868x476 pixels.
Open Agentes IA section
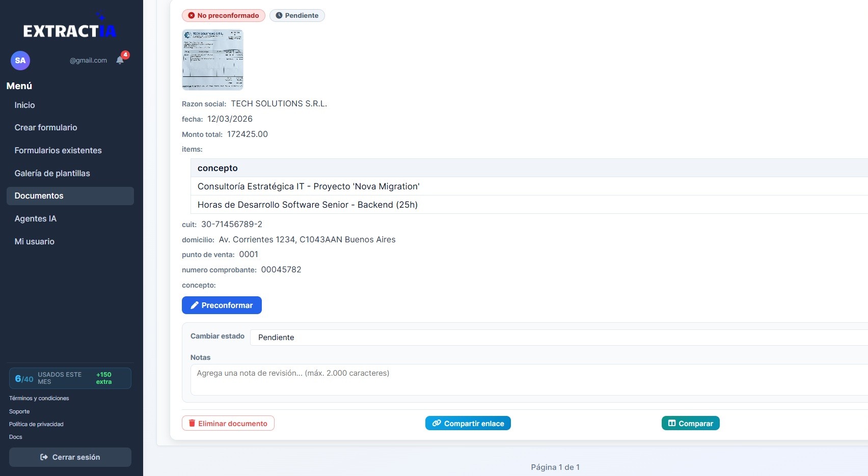tap(36, 218)
